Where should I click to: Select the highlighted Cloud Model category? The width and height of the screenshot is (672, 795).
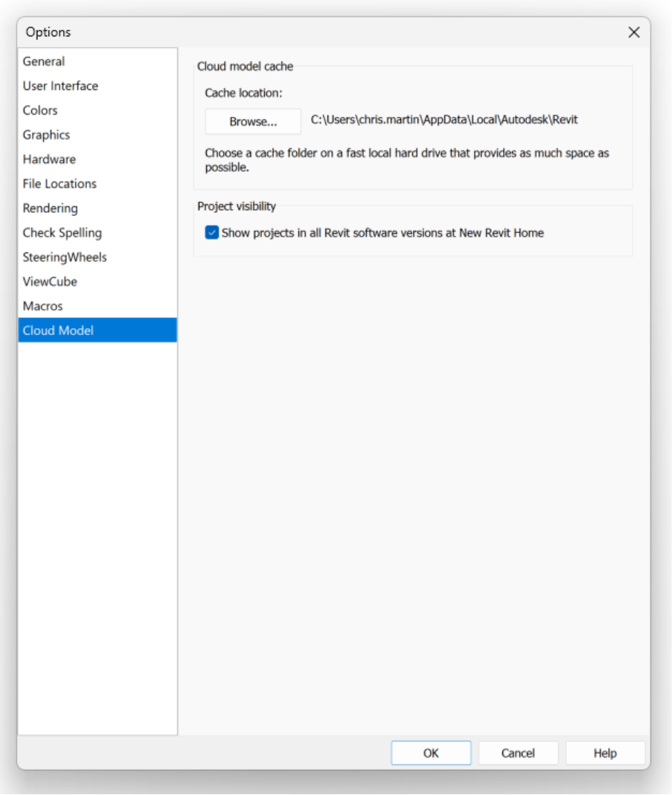tap(97, 330)
